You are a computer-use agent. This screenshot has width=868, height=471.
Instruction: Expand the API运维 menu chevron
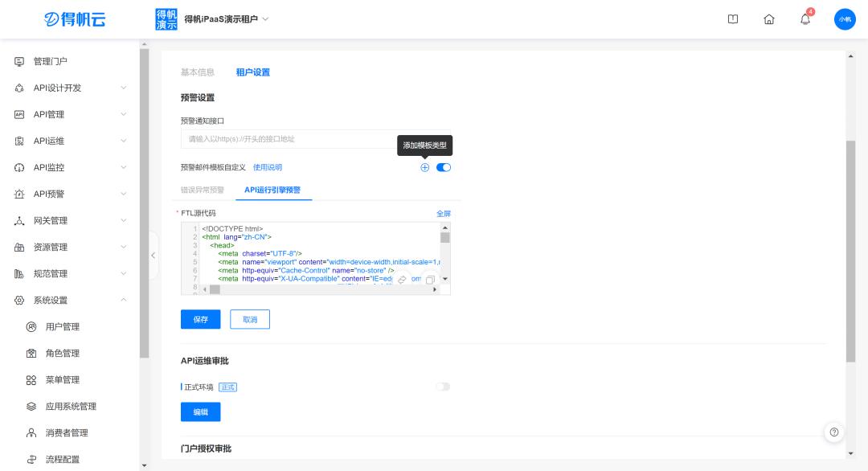click(x=124, y=141)
